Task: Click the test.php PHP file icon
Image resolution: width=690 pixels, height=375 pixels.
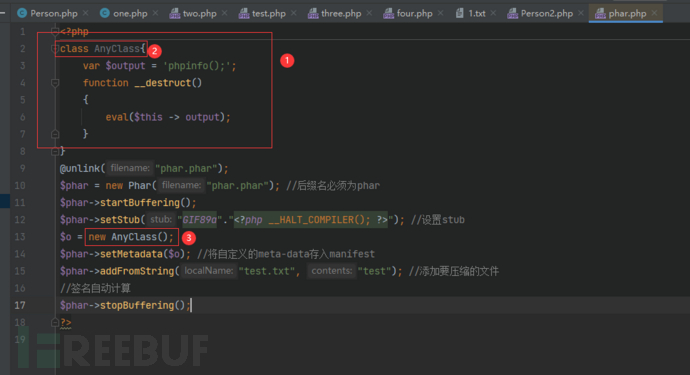Action: point(244,14)
